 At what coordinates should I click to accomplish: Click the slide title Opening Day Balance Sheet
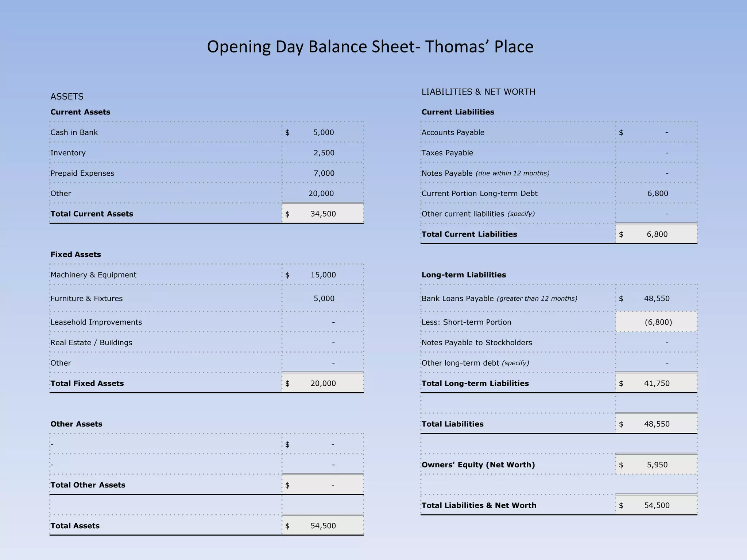[x=370, y=47]
